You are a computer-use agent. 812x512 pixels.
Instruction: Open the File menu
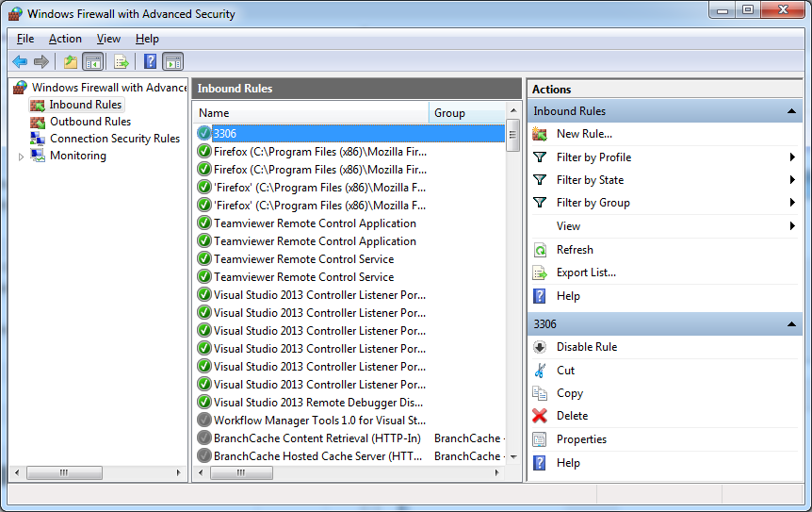pos(25,39)
